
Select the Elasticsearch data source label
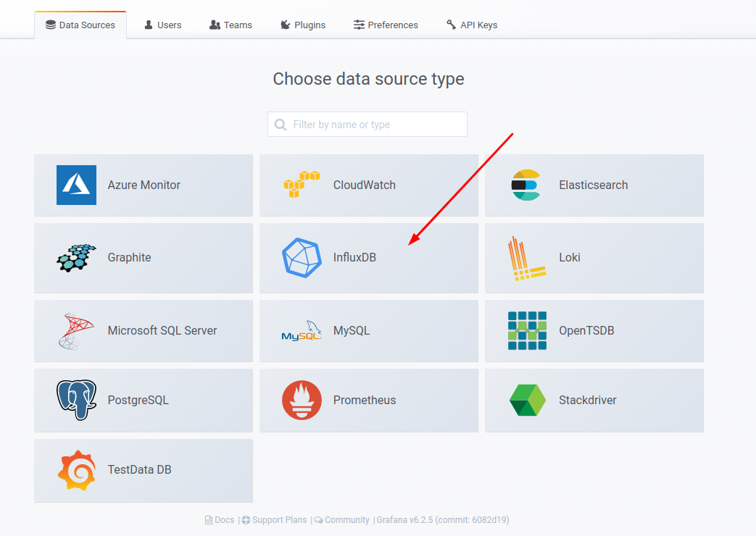594,185
